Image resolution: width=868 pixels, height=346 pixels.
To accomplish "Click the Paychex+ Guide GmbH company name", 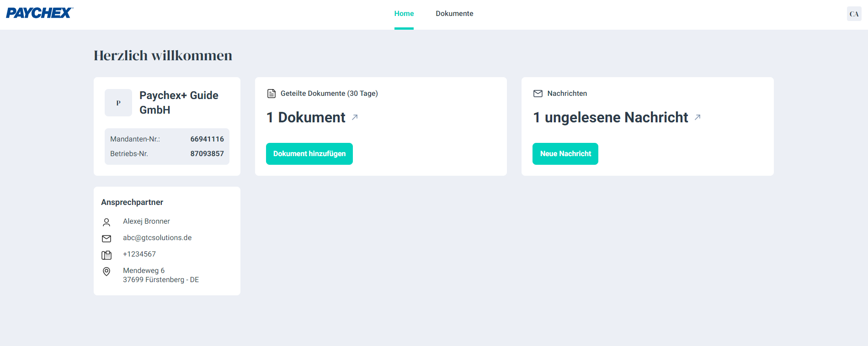I will pyautogui.click(x=179, y=103).
